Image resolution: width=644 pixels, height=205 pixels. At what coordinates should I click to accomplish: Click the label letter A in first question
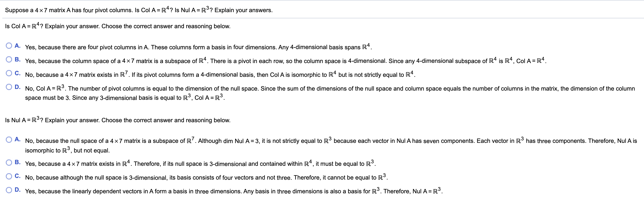pyautogui.click(x=17, y=45)
